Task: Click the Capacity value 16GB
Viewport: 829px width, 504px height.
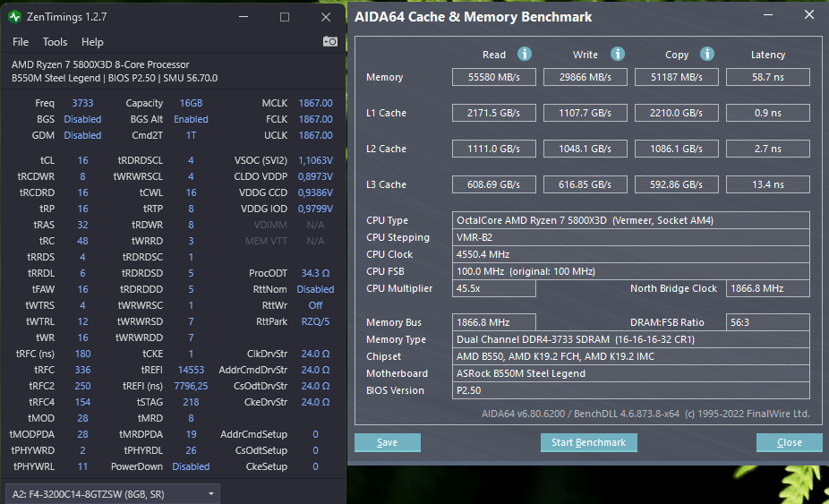Action: 191,103
